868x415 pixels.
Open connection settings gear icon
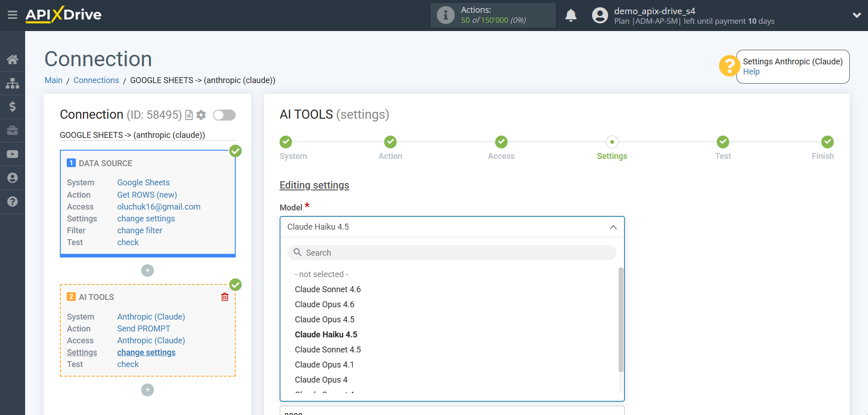pos(201,115)
